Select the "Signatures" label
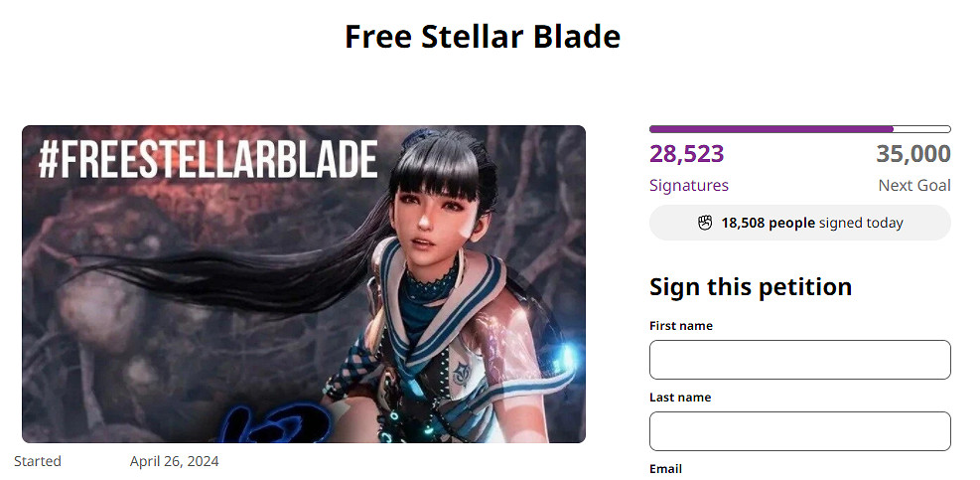This screenshot has height=480, width=980. [x=689, y=185]
